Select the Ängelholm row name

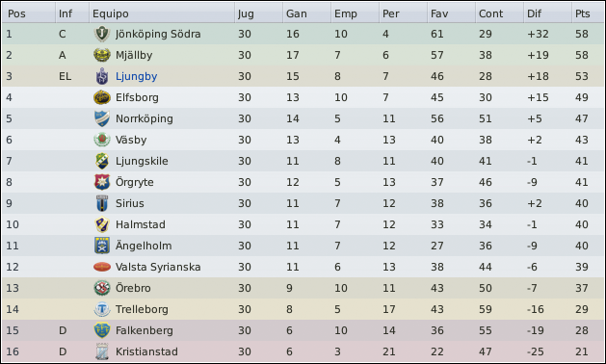pyautogui.click(x=144, y=246)
